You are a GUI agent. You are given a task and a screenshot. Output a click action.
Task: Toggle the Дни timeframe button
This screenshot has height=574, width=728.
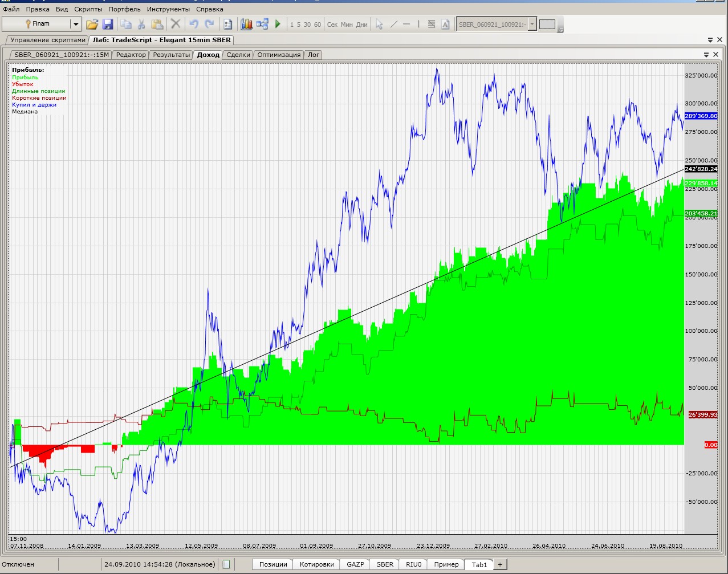[361, 25]
